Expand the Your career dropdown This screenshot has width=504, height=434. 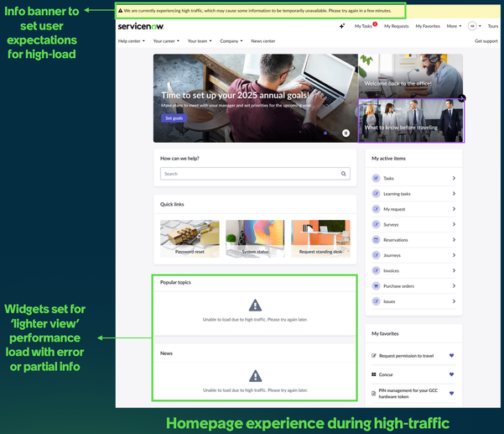tap(166, 41)
